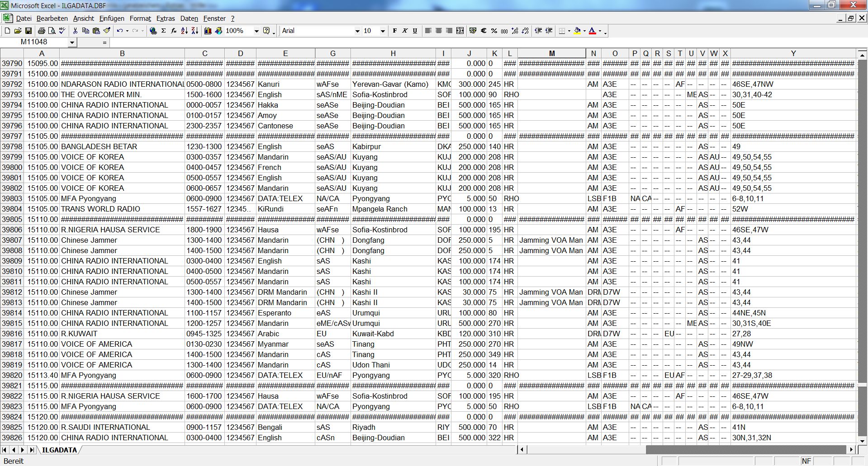Open the Arial font dropdown

(x=357, y=31)
